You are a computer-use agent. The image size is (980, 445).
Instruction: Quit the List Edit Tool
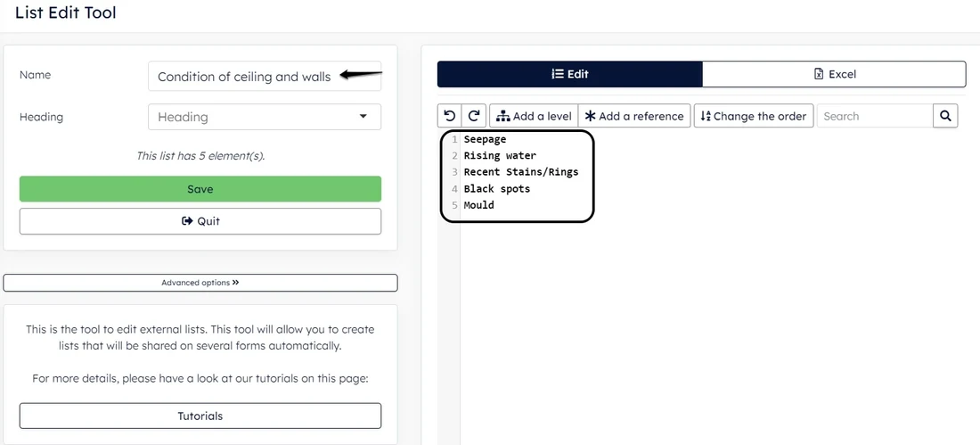(200, 221)
